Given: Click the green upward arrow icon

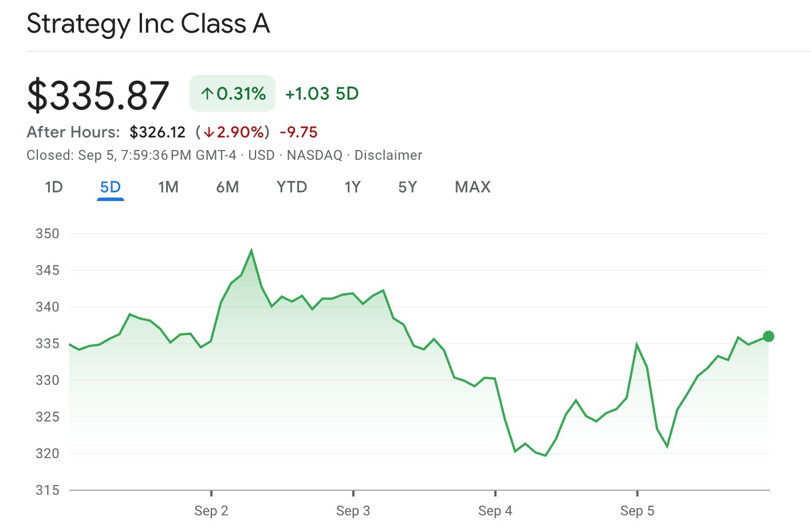Looking at the screenshot, I should pyautogui.click(x=207, y=92).
